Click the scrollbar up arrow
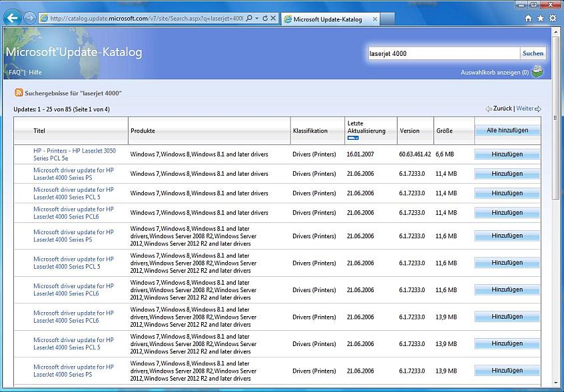Image resolution: width=564 pixels, height=392 pixels. pos(556,32)
